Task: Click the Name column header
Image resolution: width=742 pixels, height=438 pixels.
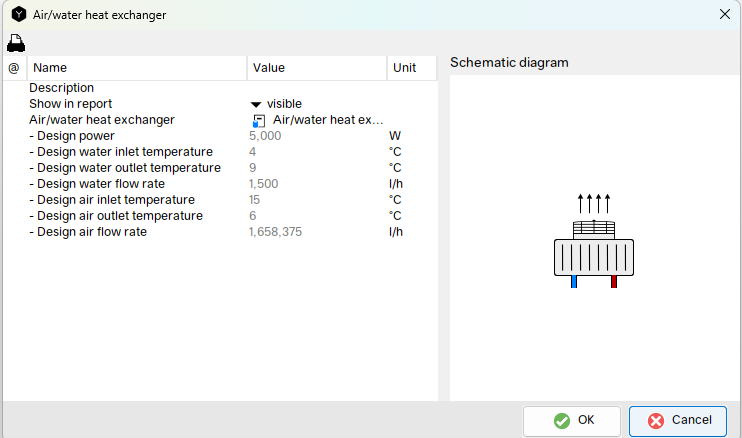Action: tap(137, 68)
